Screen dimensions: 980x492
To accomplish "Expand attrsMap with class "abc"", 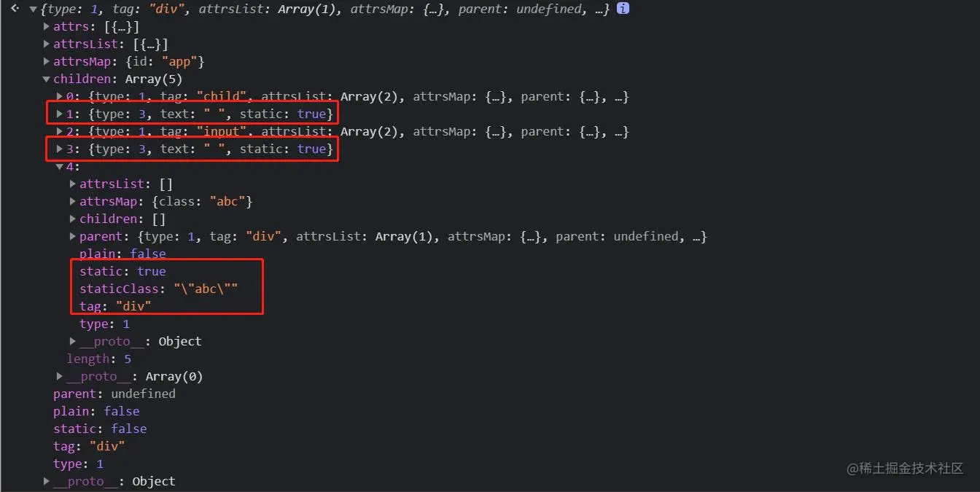I will pos(72,201).
